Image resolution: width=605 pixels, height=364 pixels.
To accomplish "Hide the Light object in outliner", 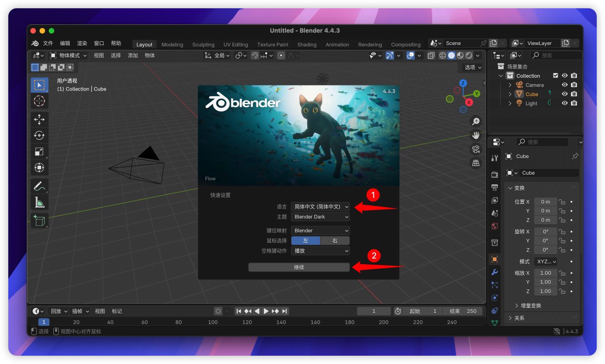I will click(565, 103).
